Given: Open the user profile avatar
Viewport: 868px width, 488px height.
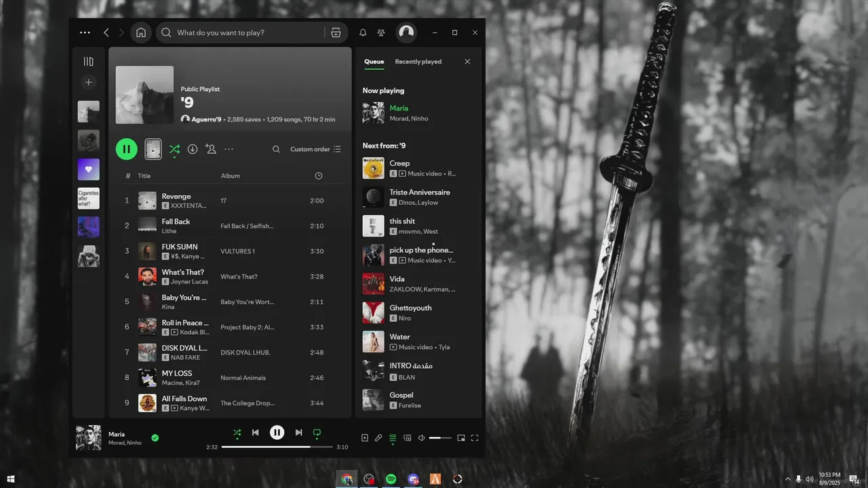Looking at the screenshot, I should pyautogui.click(x=406, y=32).
